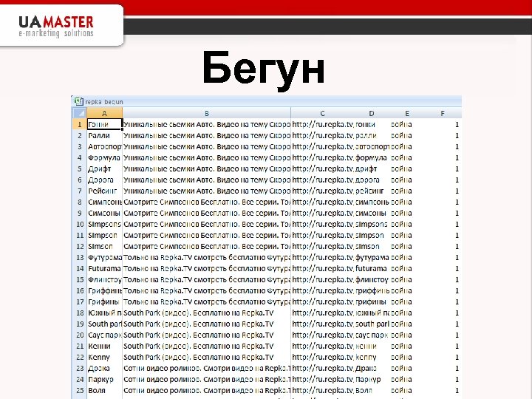532x399 pixels.
Task: Click cell A23 containing Драка
Action: (x=104, y=368)
